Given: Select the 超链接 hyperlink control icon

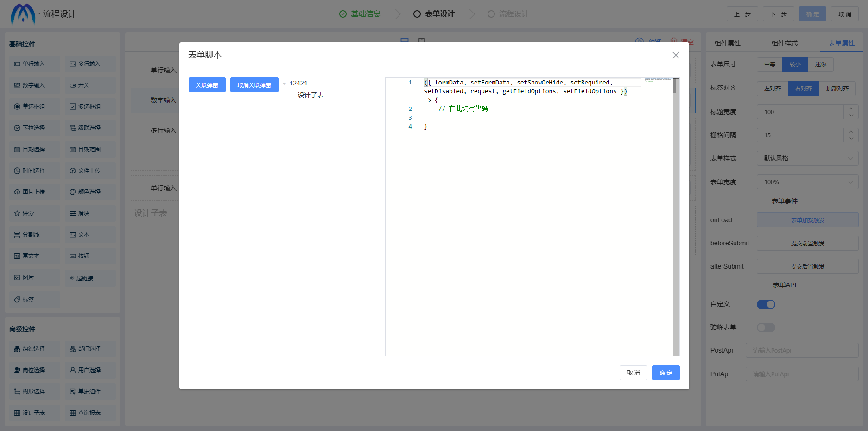Looking at the screenshot, I should [x=72, y=278].
